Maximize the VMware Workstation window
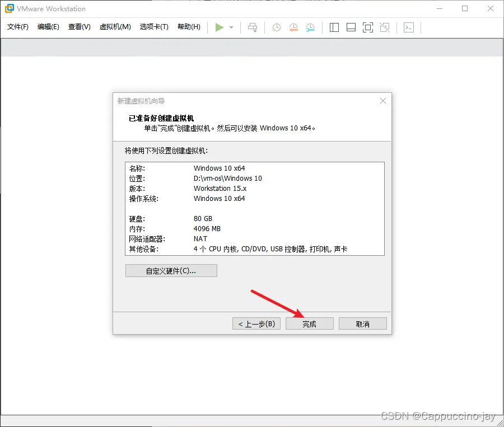 [x=465, y=9]
